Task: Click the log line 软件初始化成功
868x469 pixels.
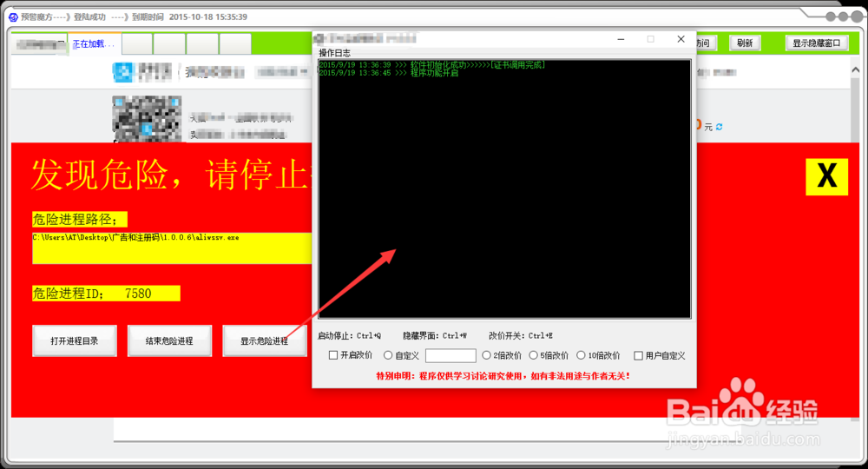Action: (431, 65)
